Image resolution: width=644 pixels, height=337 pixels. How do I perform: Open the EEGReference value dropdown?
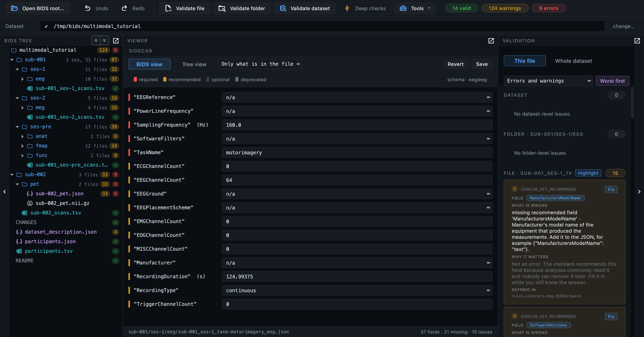(488, 97)
